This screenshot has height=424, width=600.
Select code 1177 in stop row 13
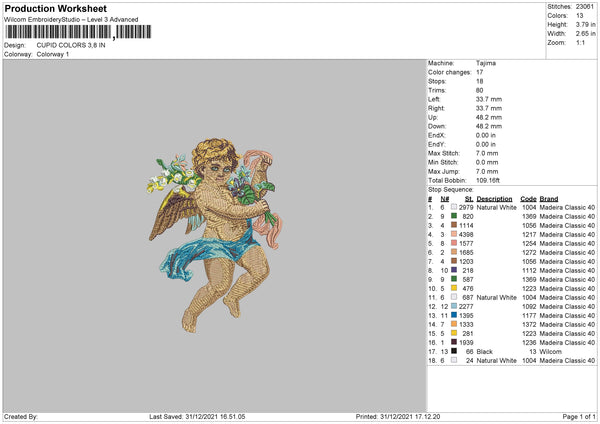pyautogui.click(x=529, y=316)
